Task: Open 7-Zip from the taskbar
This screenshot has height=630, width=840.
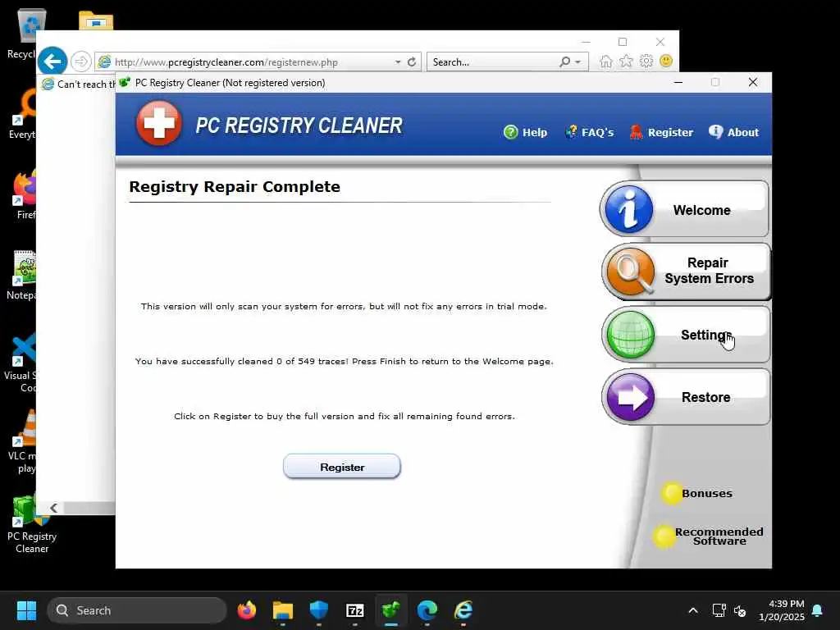Action: coord(354,610)
